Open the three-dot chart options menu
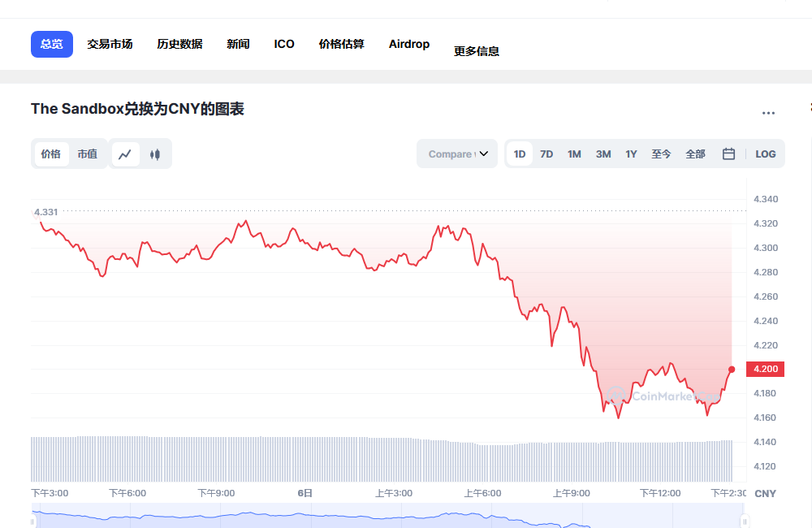This screenshot has width=812, height=528. [768, 113]
